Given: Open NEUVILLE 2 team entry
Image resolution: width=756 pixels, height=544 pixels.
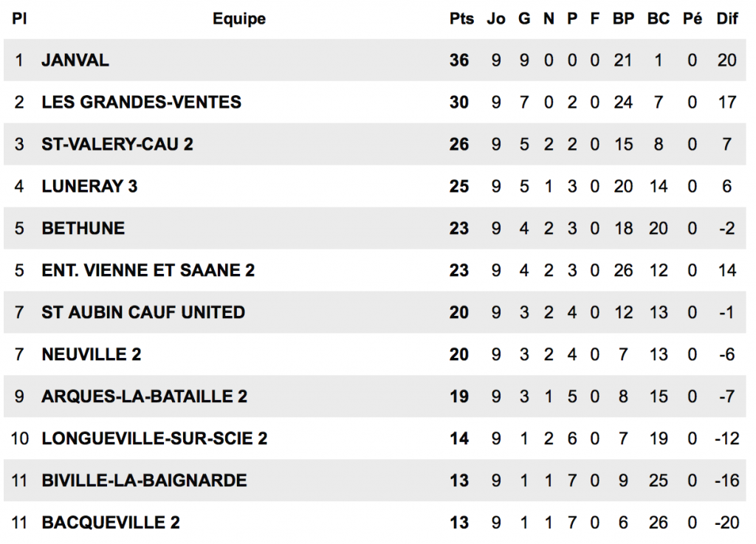Looking at the screenshot, I should click(x=91, y=355).
